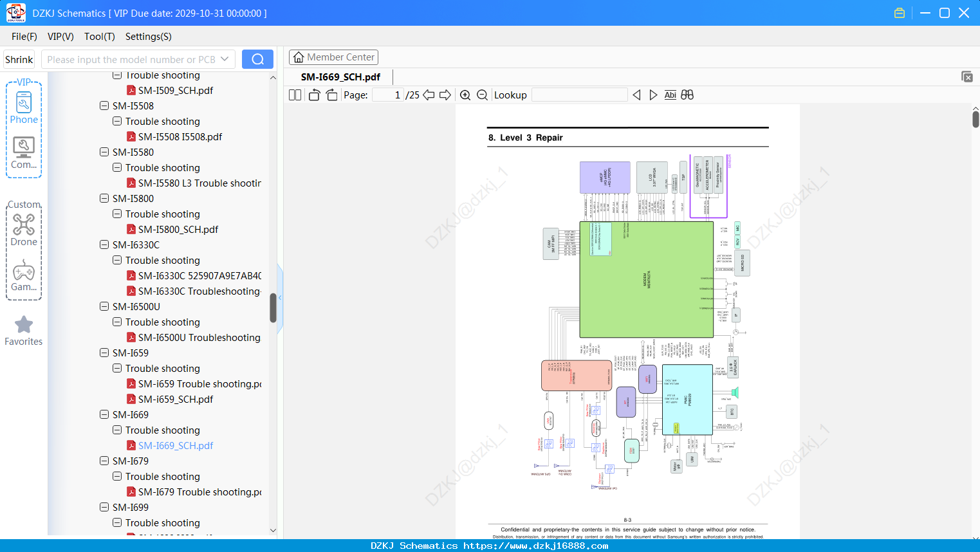The height and width of the screenshot is (552, 980).
Task: Jump to next lookup result
Action: click(653, 95)
